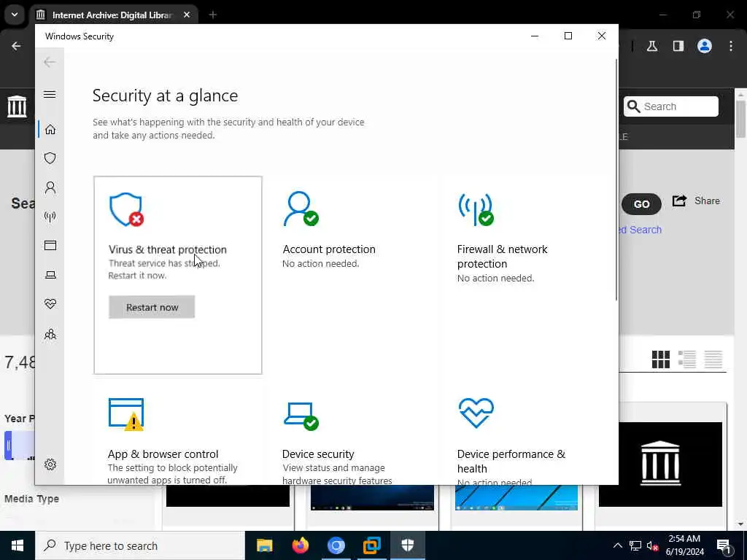Click the Device security laptop tile icon
747x560 pixels.
click(301, 416)
